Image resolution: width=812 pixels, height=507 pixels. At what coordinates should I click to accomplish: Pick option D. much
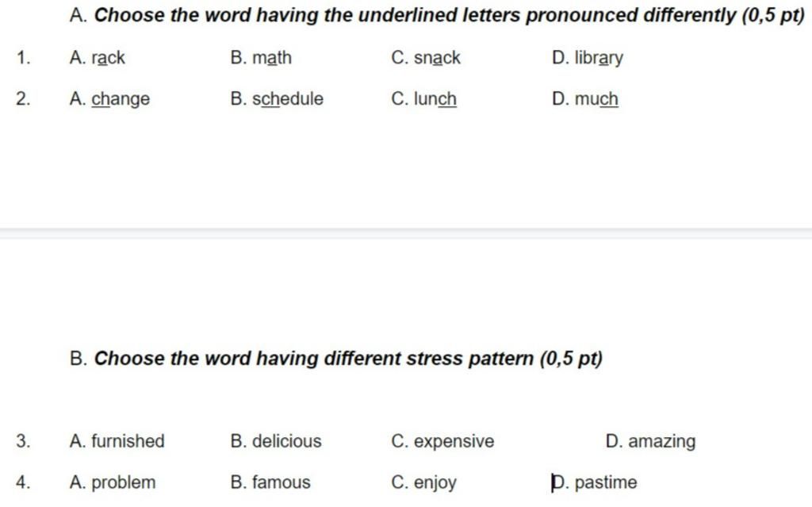(x=585, y=98)
